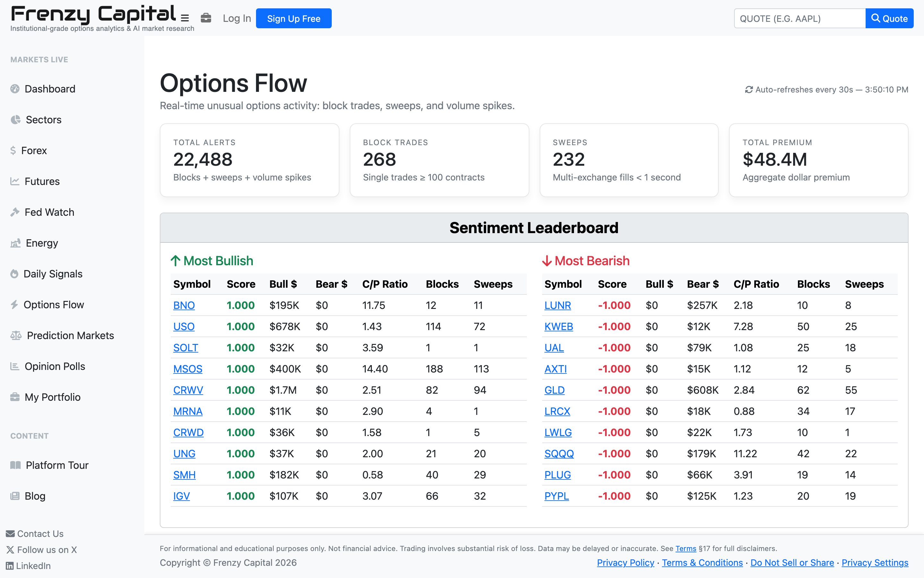Open the GLD symbol link
The height and width of the screenshot is (578, 924).
554,390
